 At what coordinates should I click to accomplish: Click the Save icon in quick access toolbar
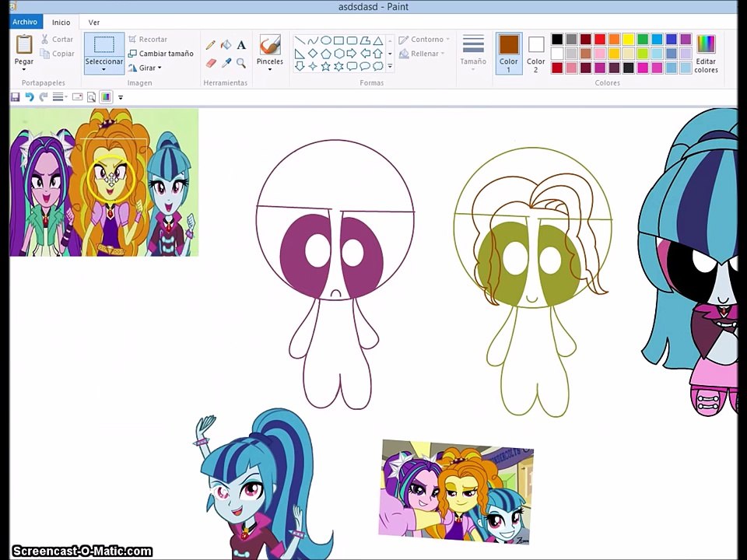click(x=16, y=97)
